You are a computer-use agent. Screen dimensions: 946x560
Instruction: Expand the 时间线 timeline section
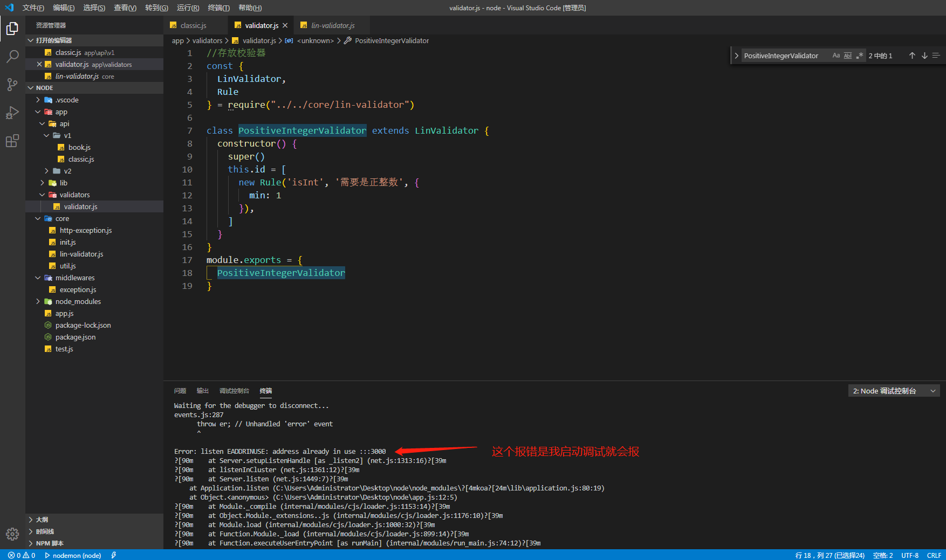(x=94, y=531)
